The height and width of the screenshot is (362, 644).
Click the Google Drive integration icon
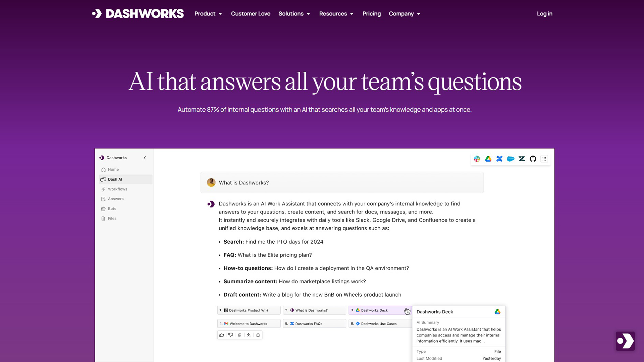coord(488,159)
